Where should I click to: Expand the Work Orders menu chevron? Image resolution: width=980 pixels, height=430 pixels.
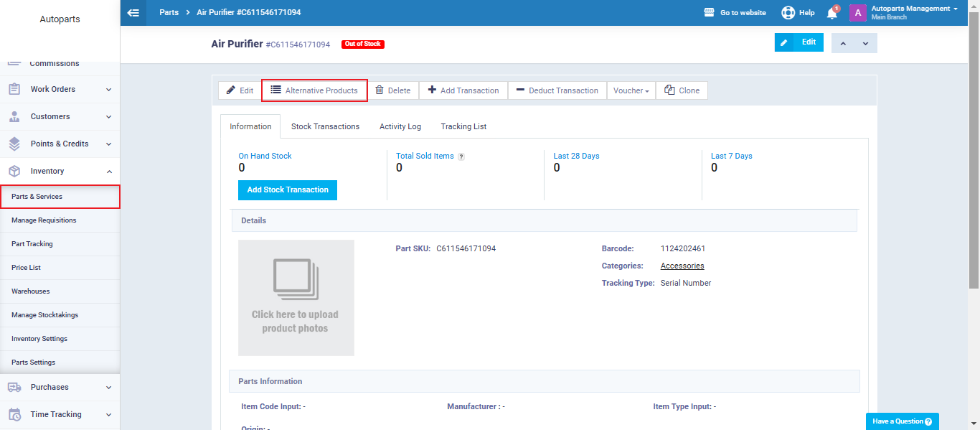[108, 90]
